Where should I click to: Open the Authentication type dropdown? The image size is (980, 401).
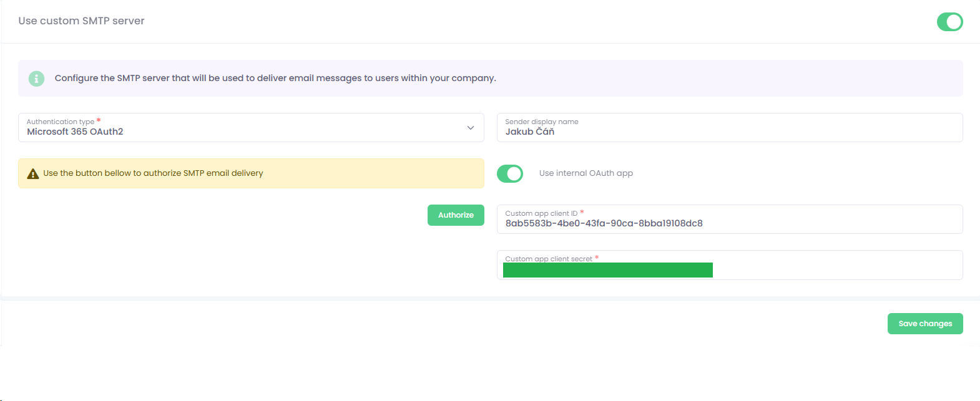pyautogui.click(x=250, y=128)
